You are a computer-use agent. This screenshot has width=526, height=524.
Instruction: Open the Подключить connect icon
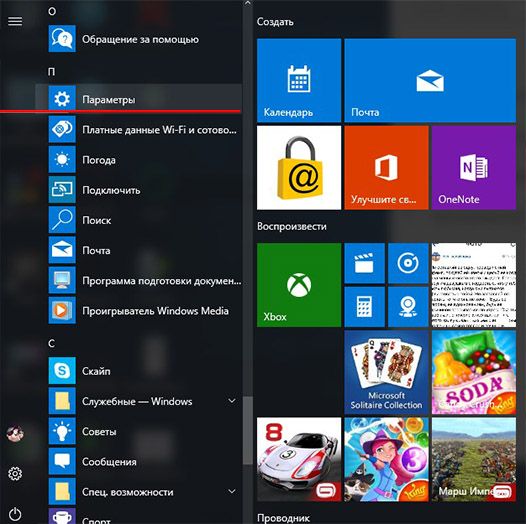point(62,190)
